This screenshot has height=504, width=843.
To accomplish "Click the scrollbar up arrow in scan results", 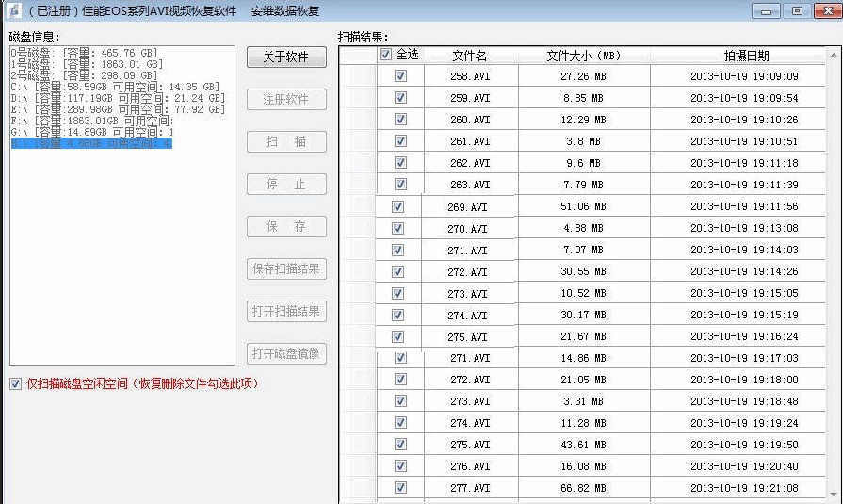I will (x=834, y=55).
